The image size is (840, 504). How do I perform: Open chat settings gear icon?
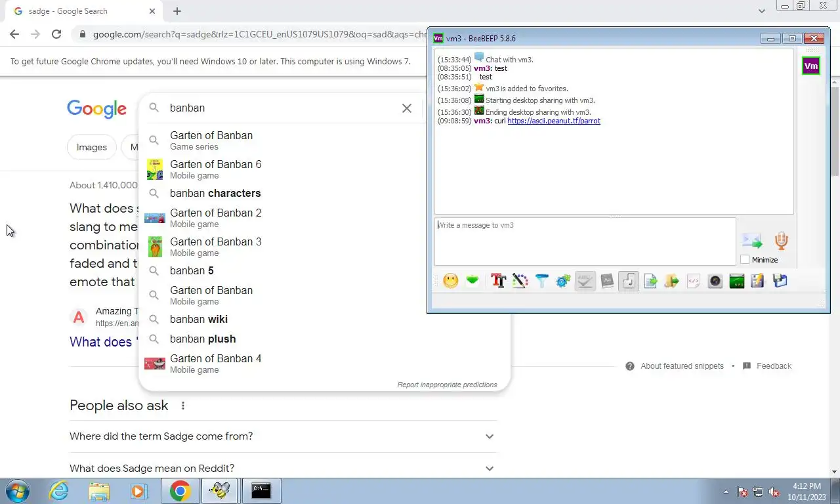coord(563,281)
